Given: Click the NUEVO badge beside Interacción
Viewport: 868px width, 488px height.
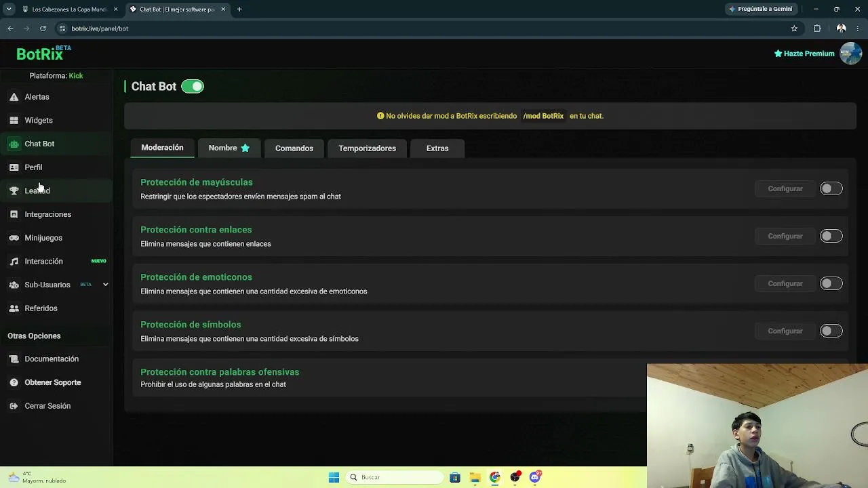Looking at the screenshot, I should [x=98, y=261].
